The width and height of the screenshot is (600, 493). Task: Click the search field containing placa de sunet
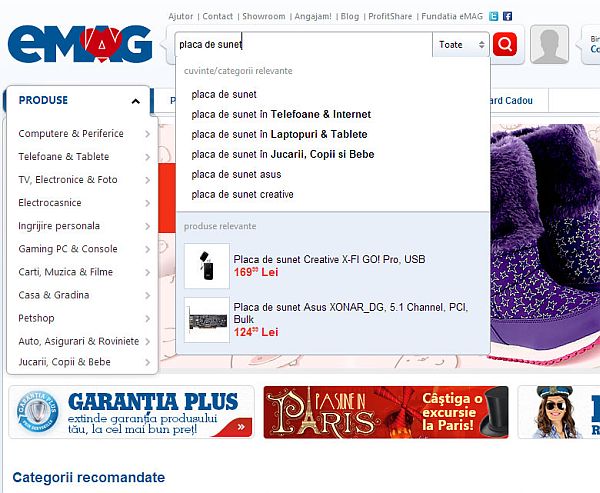[304, 45]
